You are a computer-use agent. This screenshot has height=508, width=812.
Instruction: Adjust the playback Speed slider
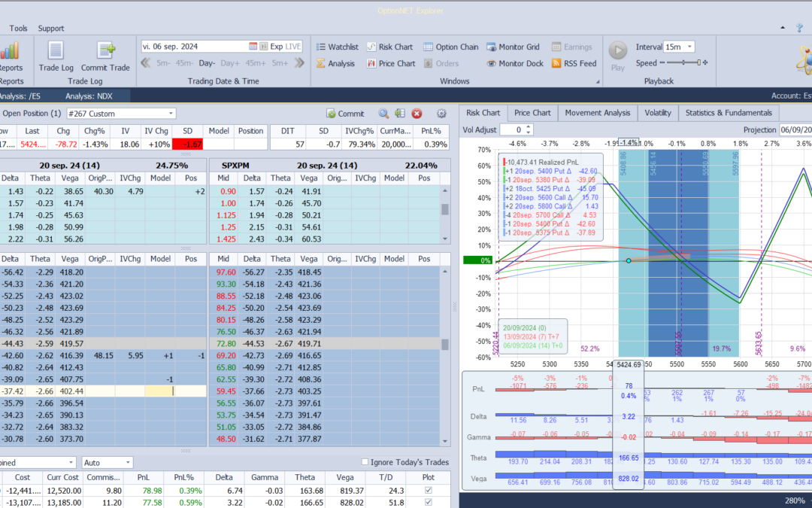(x=683, y=62)
